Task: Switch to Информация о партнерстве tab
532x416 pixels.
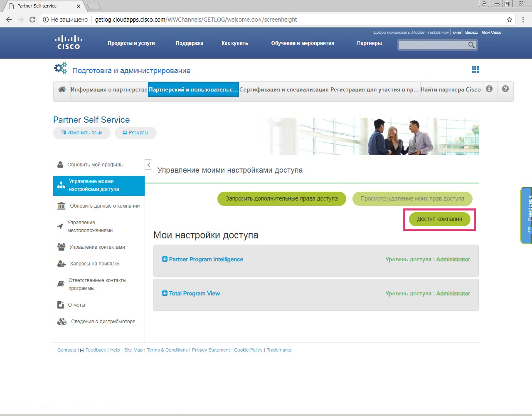Action: pyautogui.click(x=109, y=89)
